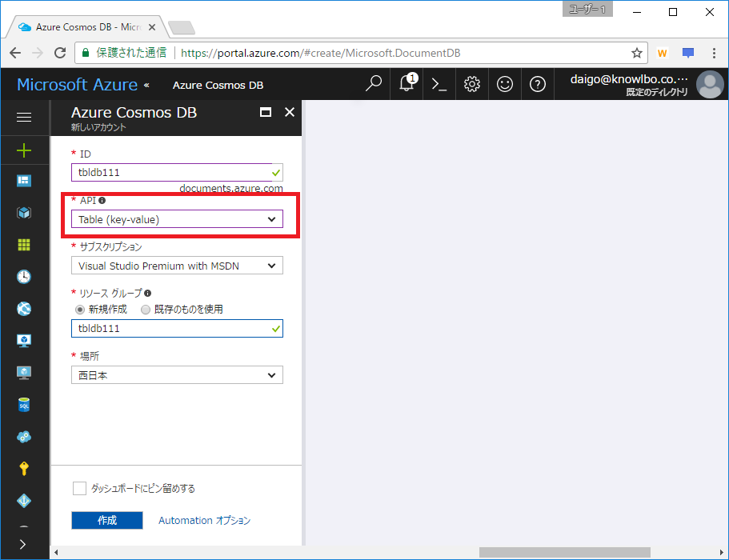Select the Use existing radio button
Screen dimensions: 729x560
146,310
